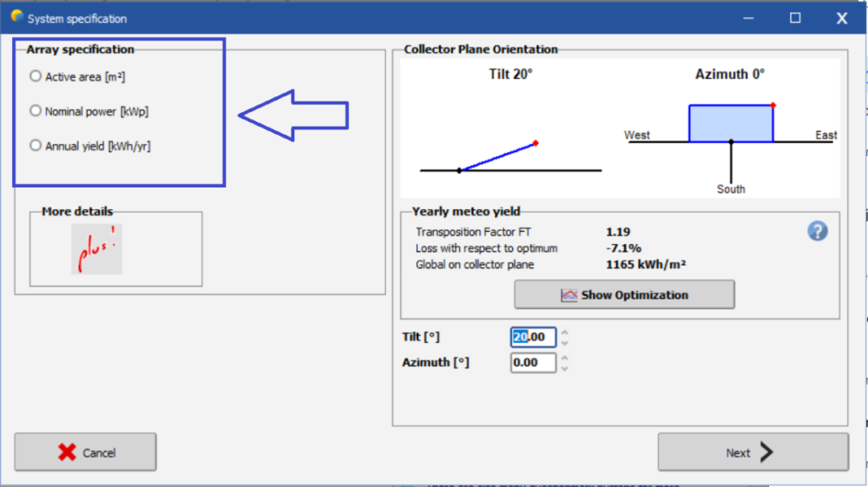Increase Tilt with the up arrow

565,332
